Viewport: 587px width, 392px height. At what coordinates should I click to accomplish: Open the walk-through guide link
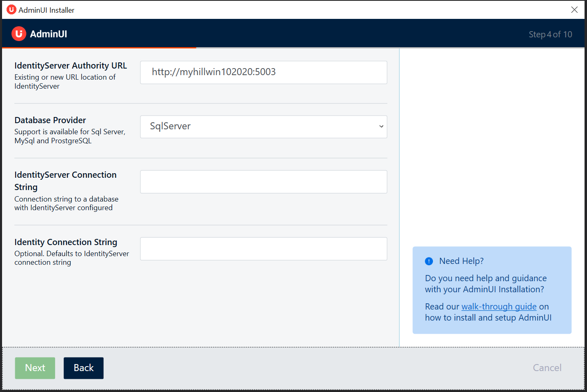(499, 307)
